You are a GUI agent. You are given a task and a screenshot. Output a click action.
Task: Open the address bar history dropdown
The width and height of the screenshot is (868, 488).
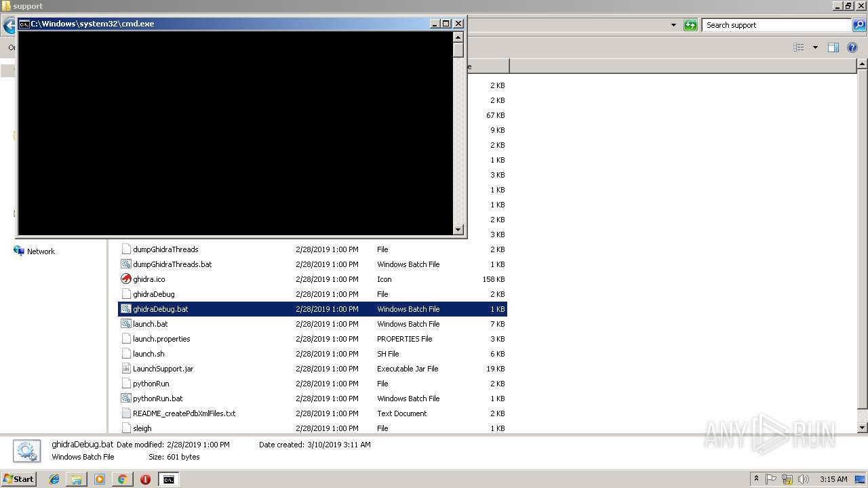point(673,25)
